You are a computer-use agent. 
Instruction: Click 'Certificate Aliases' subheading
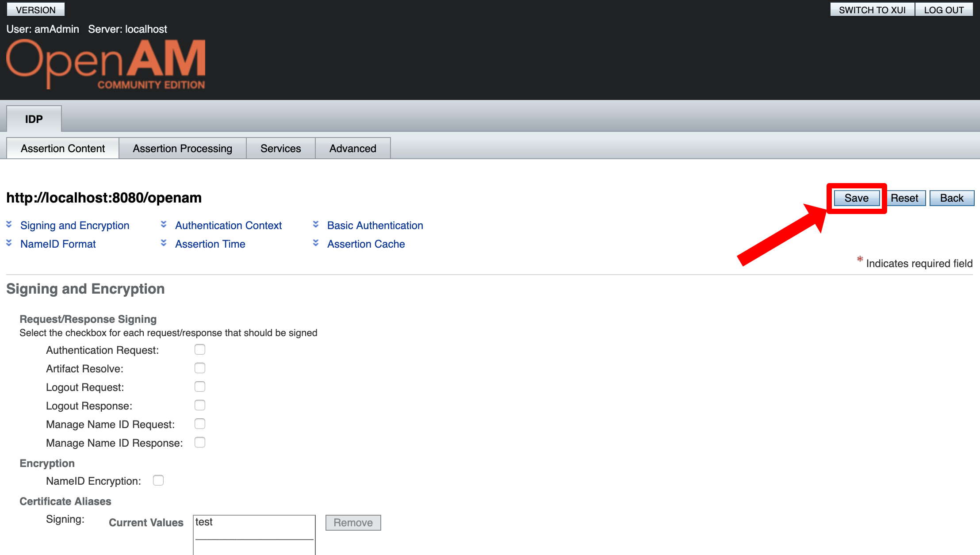coord(65,501)
